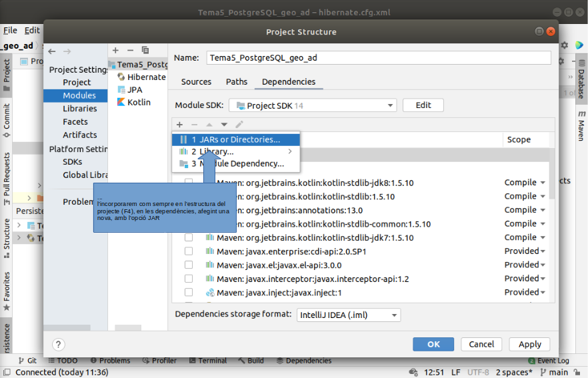Open the Database tool window

pyautogui.click(x=581, y=79)
